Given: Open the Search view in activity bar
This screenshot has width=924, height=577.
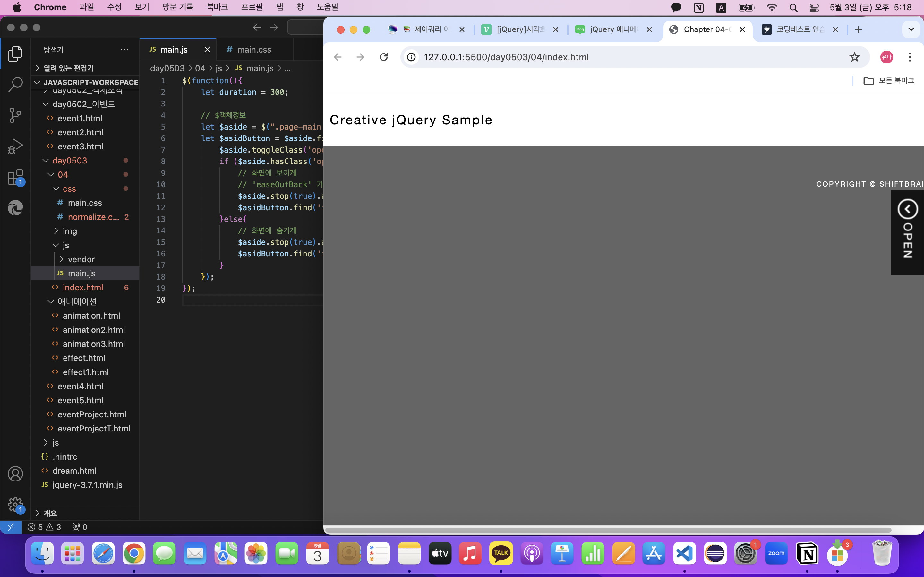Looking at the screenshot, I should [x=15, y=84].
